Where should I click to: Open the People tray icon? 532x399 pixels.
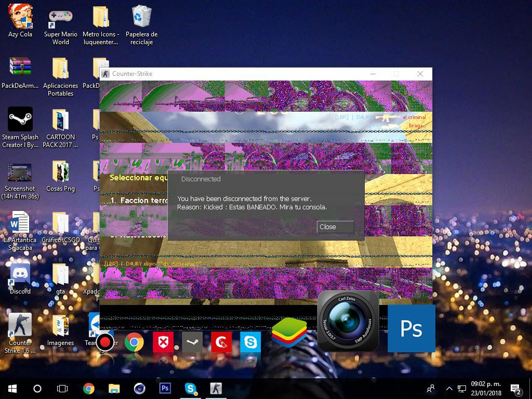(431, 389)
